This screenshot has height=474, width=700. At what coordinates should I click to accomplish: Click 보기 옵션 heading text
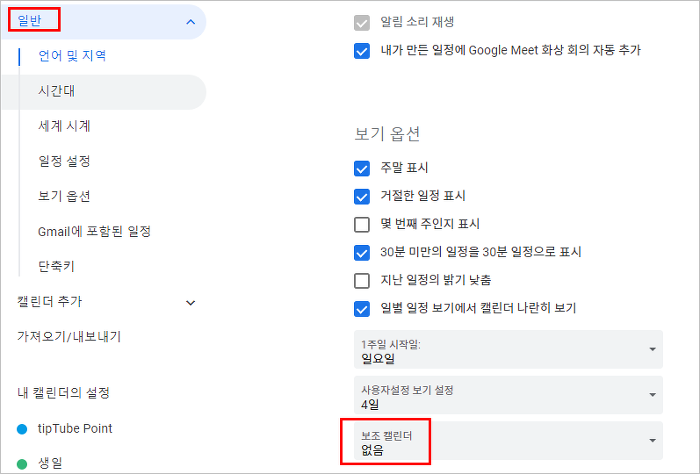coord(387,134)
